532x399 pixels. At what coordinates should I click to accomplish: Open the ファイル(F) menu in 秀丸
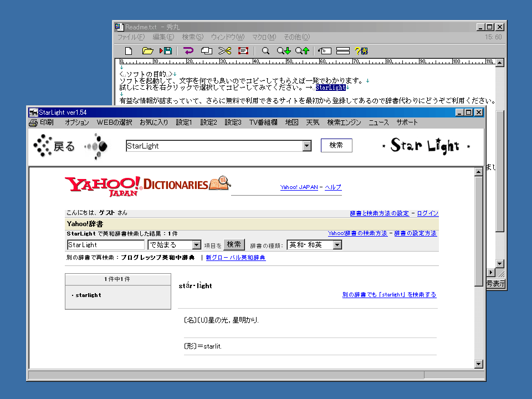pos(131,37)
